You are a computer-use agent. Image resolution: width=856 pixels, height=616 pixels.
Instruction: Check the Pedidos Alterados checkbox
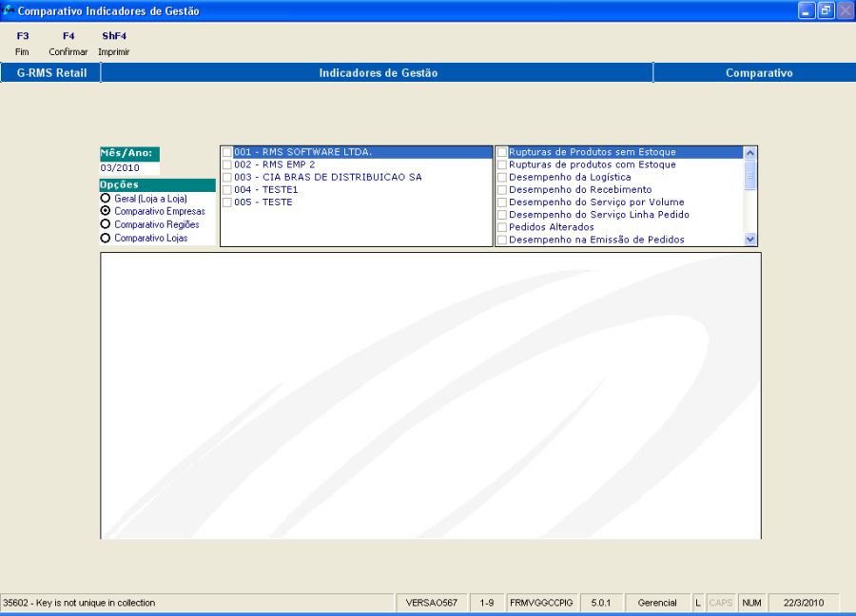(x=502, y=227)
